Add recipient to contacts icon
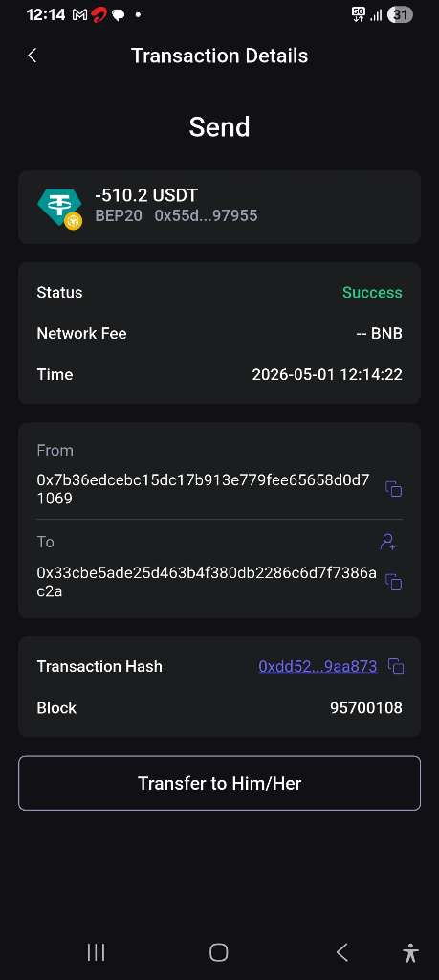The width and height of the screenshot is (439, 980). (387, 542)
